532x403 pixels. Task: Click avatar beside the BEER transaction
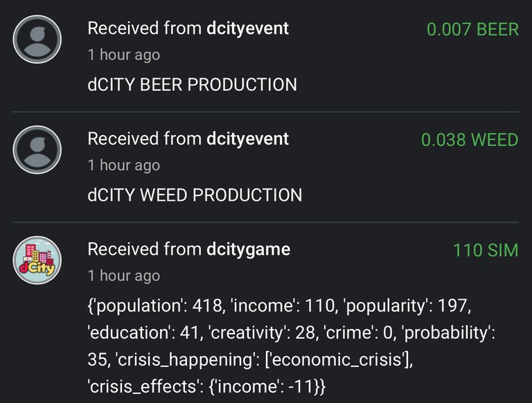click(37, 39)
